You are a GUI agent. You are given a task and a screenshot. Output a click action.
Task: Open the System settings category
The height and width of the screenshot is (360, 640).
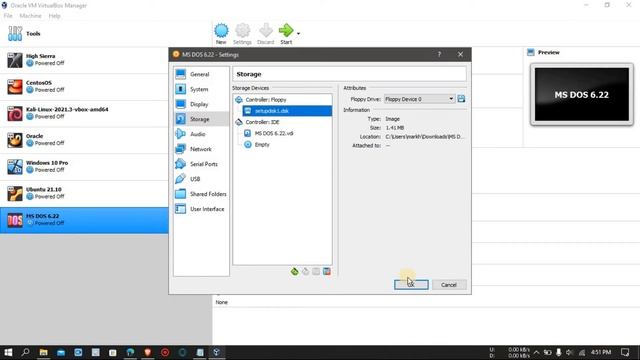pyautogui.click(x=200, y=89)
